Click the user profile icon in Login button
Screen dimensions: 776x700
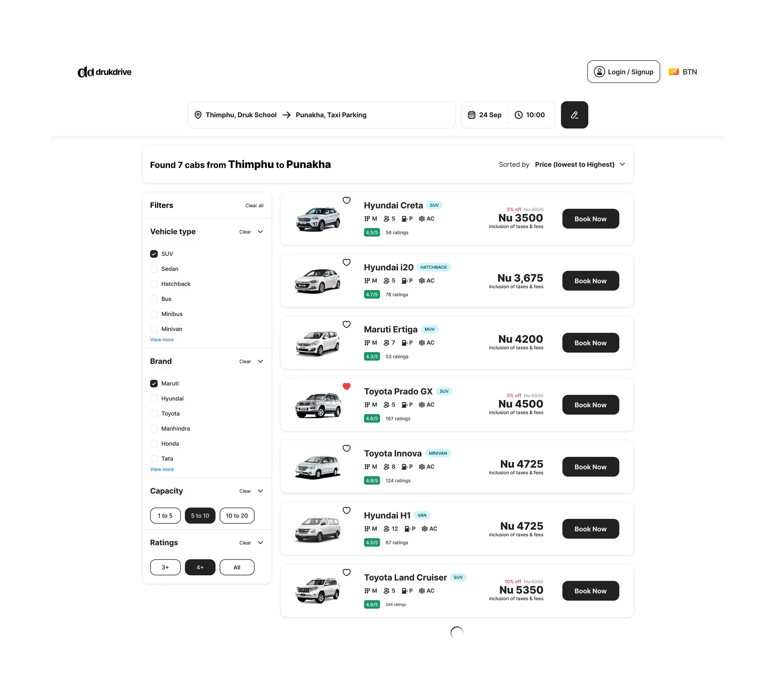tap(599, 72)
